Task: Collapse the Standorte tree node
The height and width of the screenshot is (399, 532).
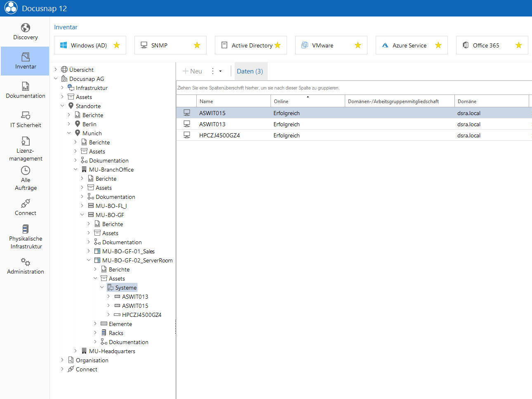Action: click(62, 106)
